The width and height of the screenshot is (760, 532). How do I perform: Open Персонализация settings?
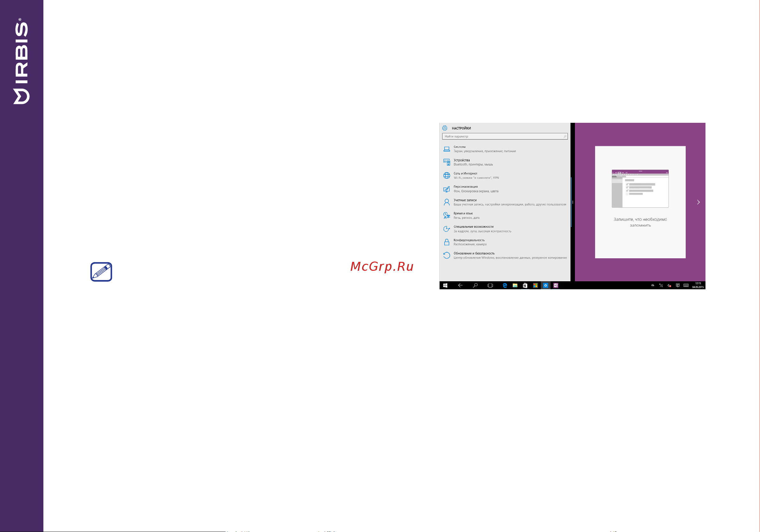(x=505, y=189)
